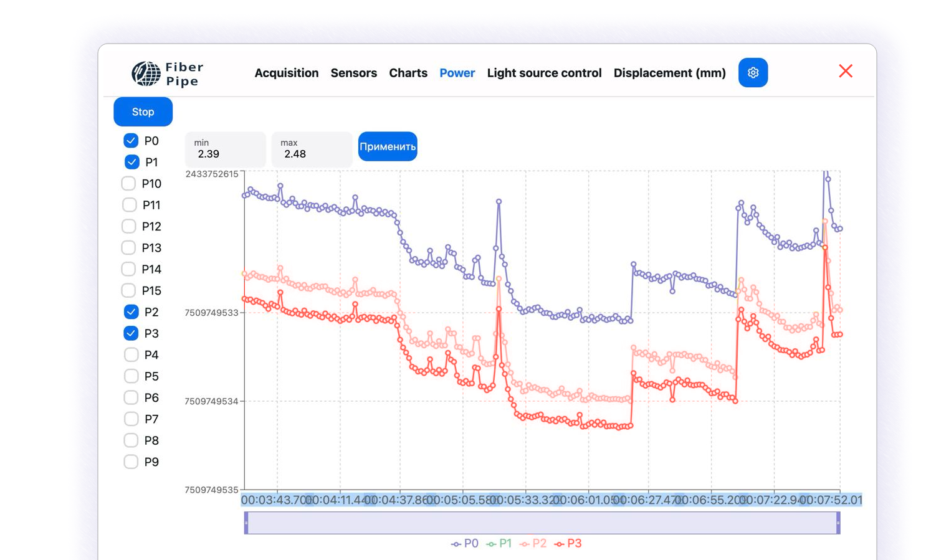The width and height of the screenshot is (931, 560).
Task: Uncheck the P0 checkbox
Action: 131,141
